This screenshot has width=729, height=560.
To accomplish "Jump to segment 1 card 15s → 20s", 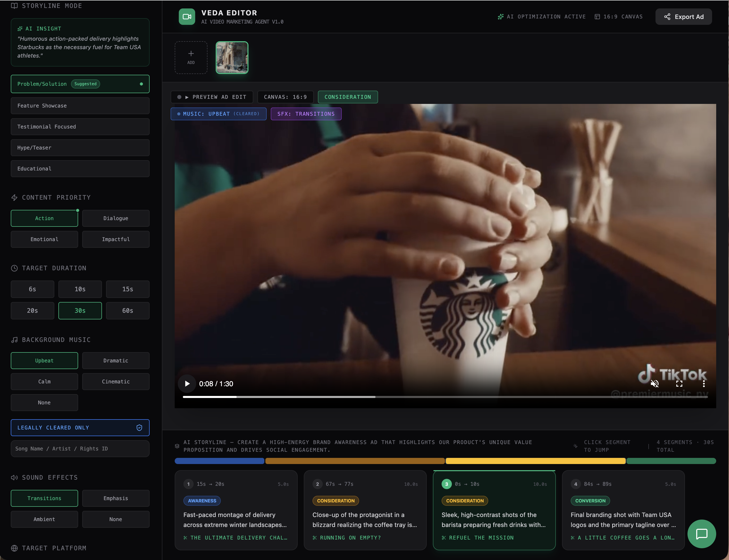I will (x=236, y=510).
